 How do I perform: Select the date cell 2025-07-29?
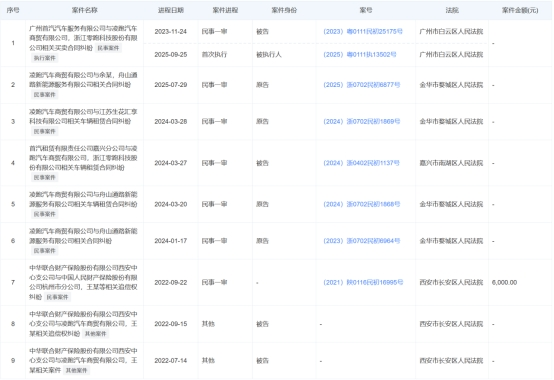click(x=171, y=85)
